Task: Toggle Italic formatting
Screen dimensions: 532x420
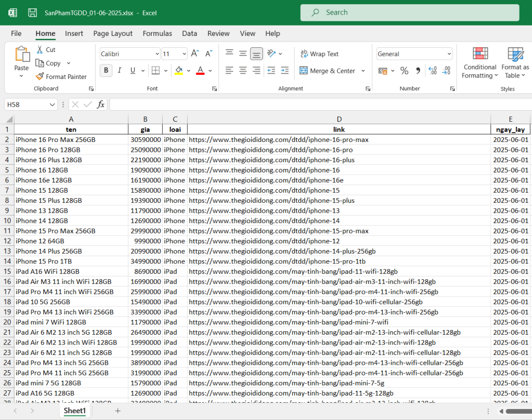Action: click(119, 71)
